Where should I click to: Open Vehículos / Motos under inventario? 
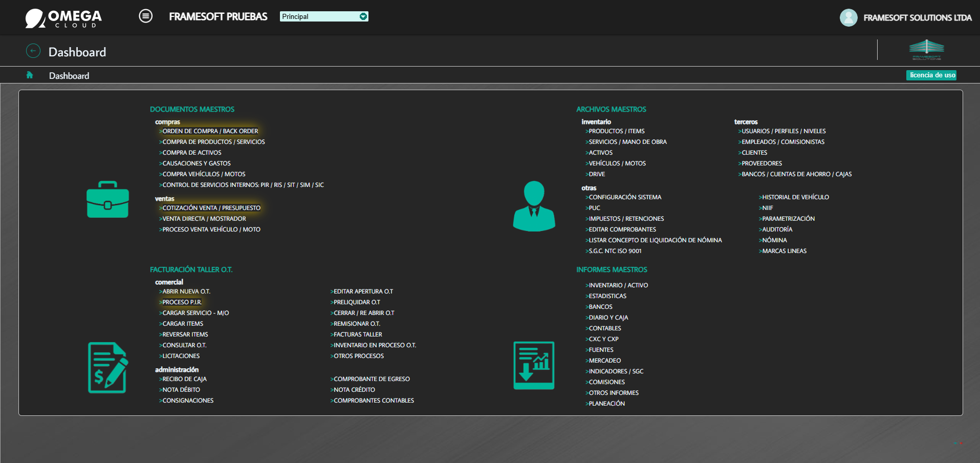coord(617,163)
